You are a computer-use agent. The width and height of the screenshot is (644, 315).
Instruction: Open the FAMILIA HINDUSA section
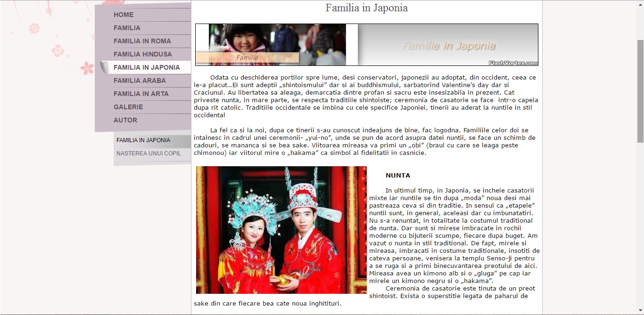(x=142, y=54)
